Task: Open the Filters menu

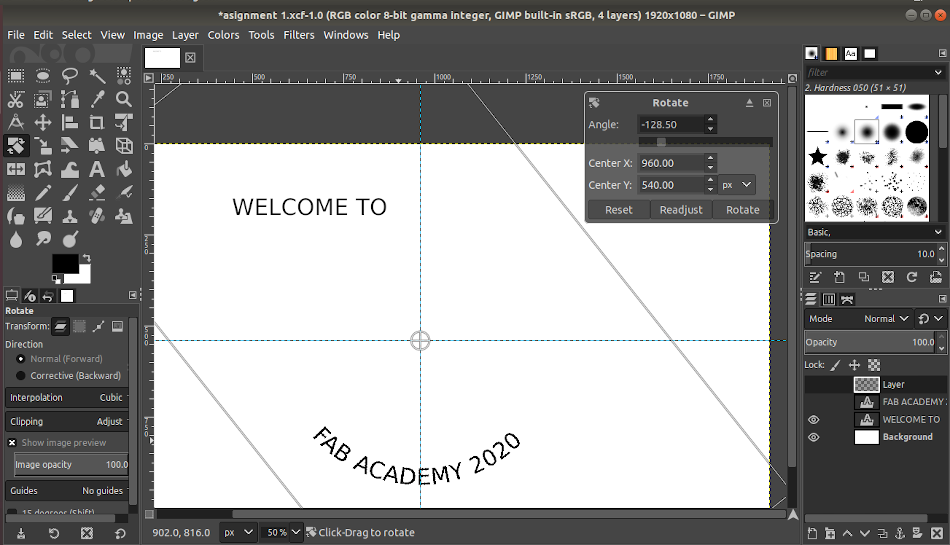Action: [299, 35]
